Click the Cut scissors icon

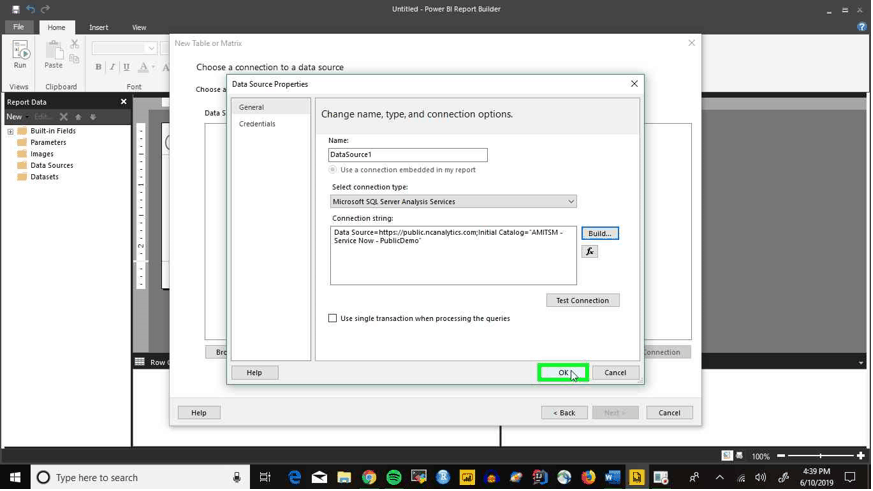74,44
